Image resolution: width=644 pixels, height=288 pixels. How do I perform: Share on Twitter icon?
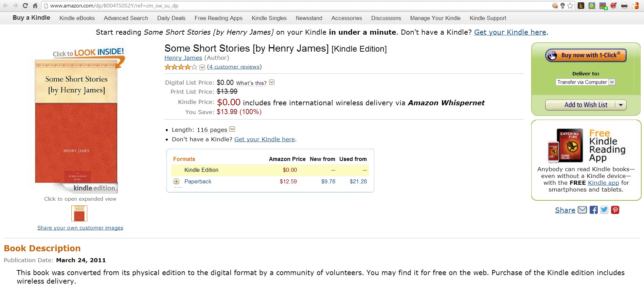click(x=604, y=210)
